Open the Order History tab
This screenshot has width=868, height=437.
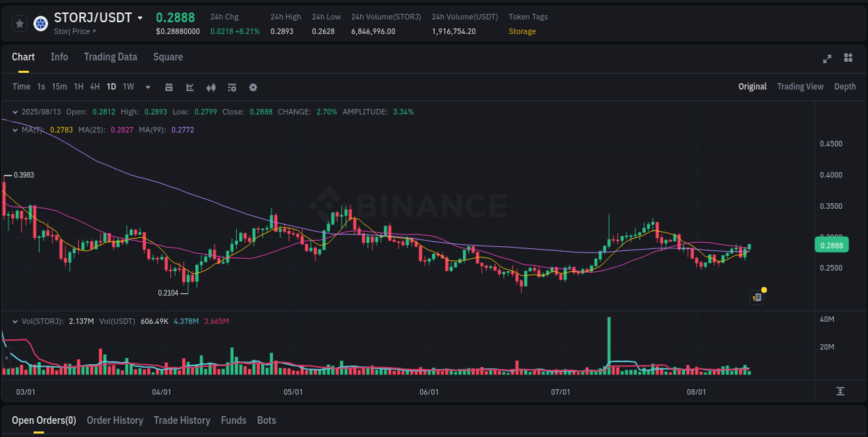[115, 420]
